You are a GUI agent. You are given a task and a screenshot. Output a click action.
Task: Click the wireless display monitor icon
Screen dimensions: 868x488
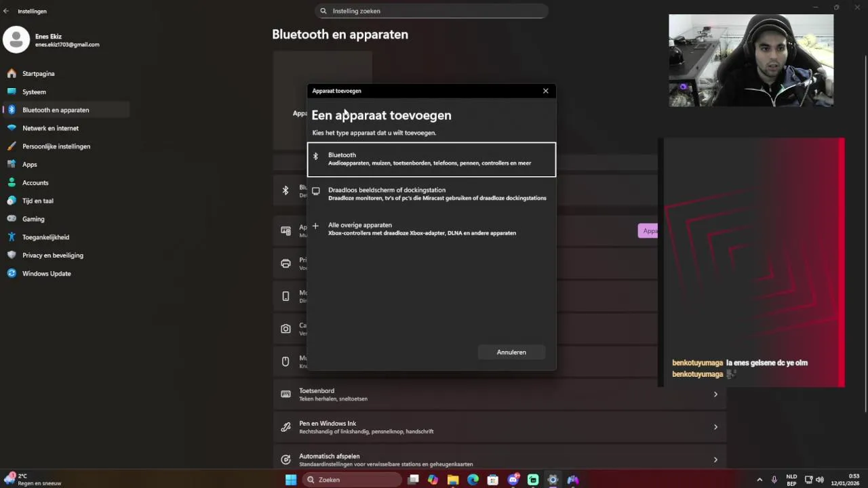click(x=315, y=191)
